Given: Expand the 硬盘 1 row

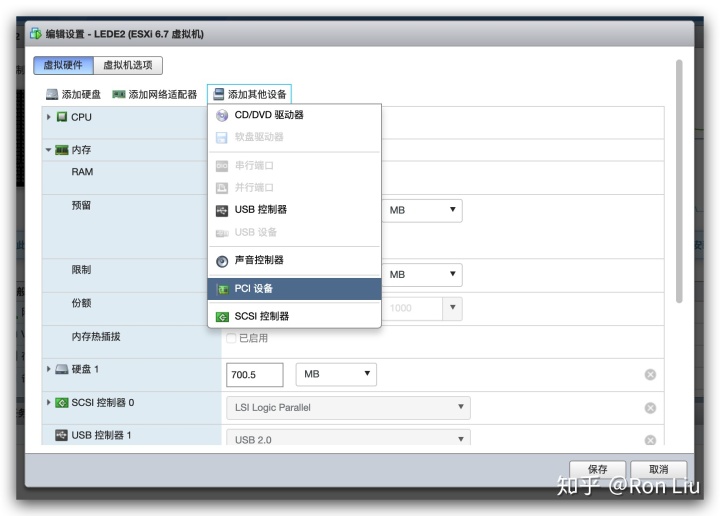Looking at the screenshot, I should coord(49,369).
